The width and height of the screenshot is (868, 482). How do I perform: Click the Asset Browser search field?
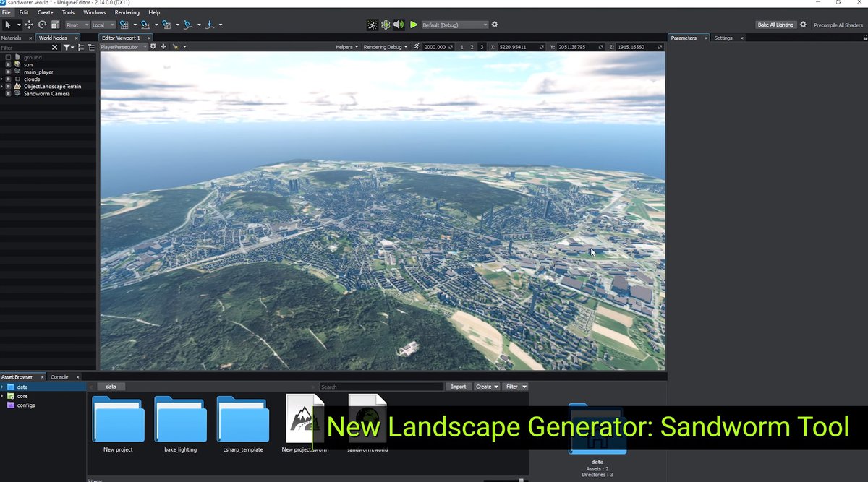(380, 387)
